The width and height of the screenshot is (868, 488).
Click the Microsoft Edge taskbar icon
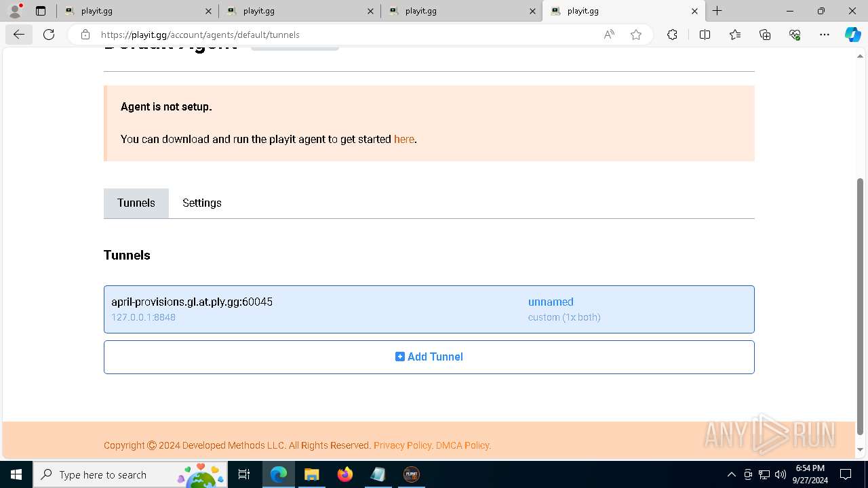coord(279,474)
